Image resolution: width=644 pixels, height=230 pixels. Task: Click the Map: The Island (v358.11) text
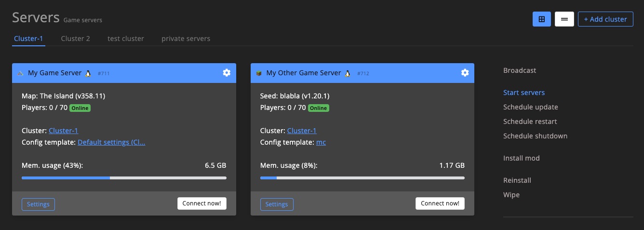point(63,96)
